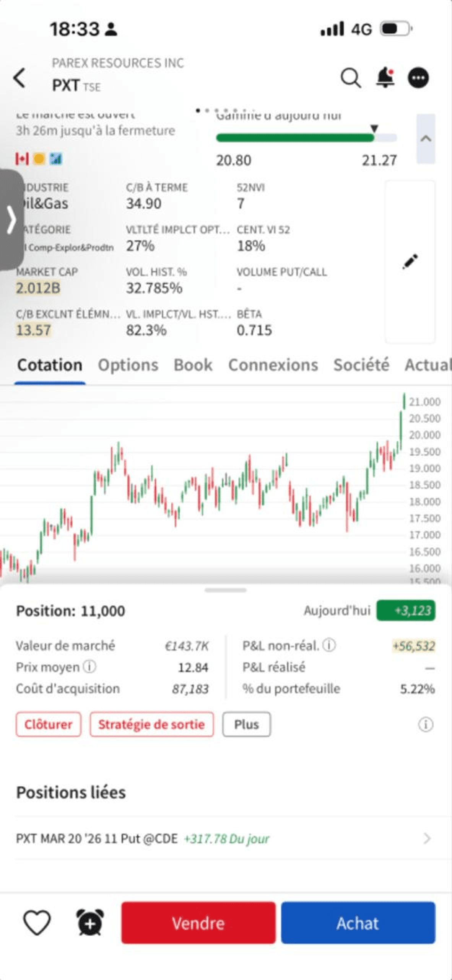Tap info icon beside Prix moyen

[x=89, y=666]
